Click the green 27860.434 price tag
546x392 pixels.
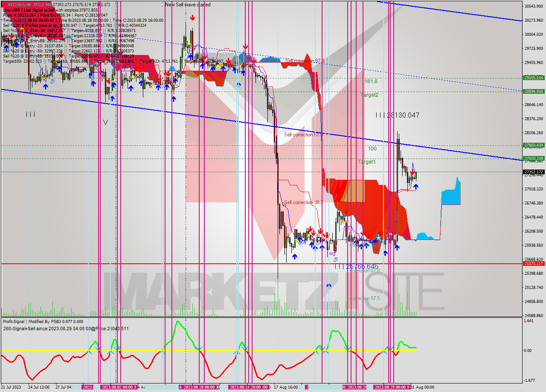pyautogui.click(x=533, y=145)
